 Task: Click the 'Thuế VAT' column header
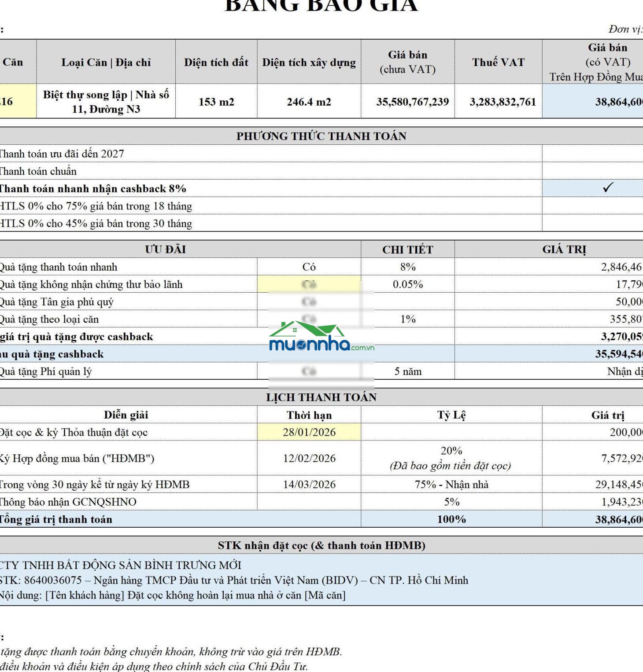pos(499,62)
